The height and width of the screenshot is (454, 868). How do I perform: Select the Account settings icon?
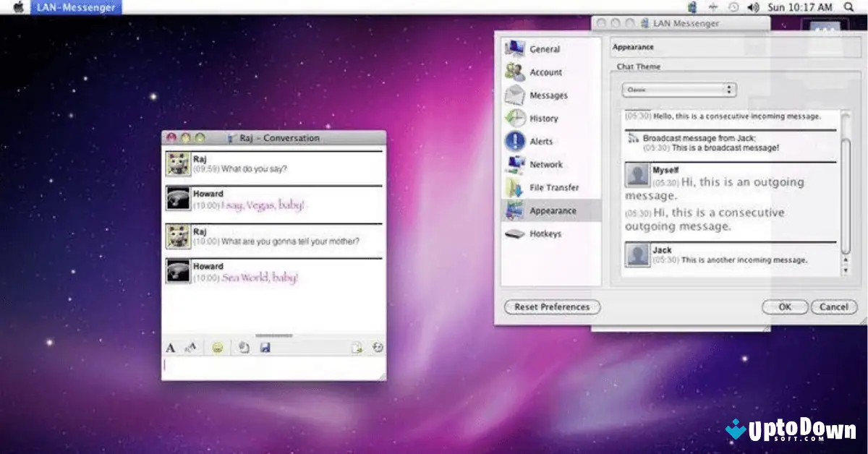coord(514,71)
